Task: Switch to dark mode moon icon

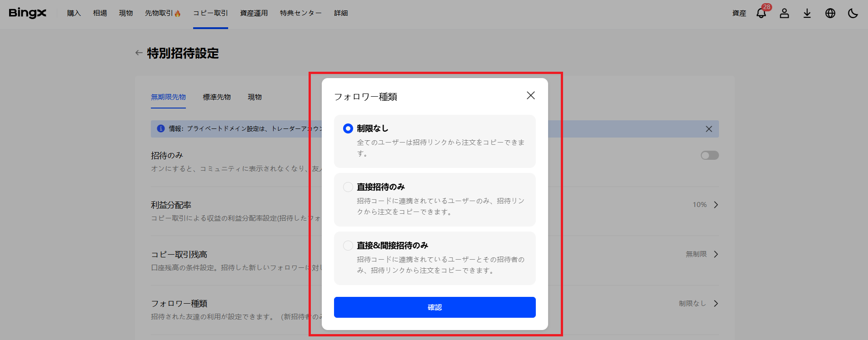Action: coord(853,13)
